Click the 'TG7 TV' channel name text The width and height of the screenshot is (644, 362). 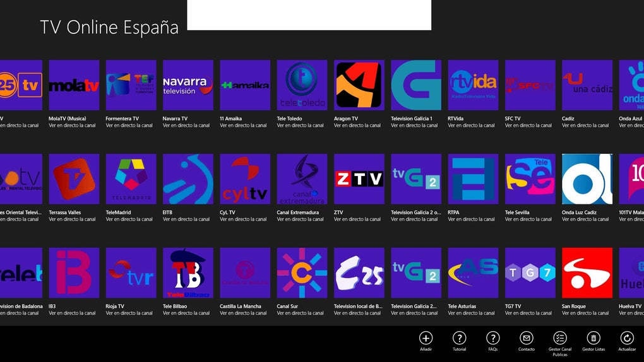[x=513, y=306]
